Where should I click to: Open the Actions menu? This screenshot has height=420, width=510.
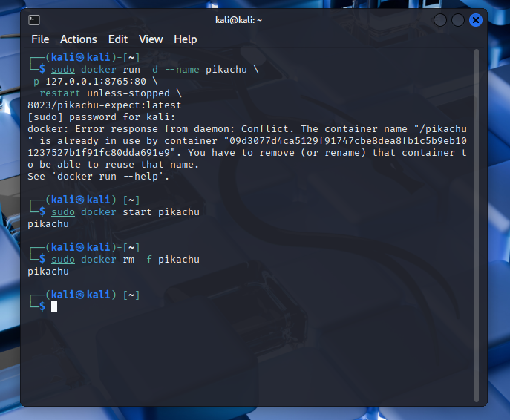click(x=79, y=39)
